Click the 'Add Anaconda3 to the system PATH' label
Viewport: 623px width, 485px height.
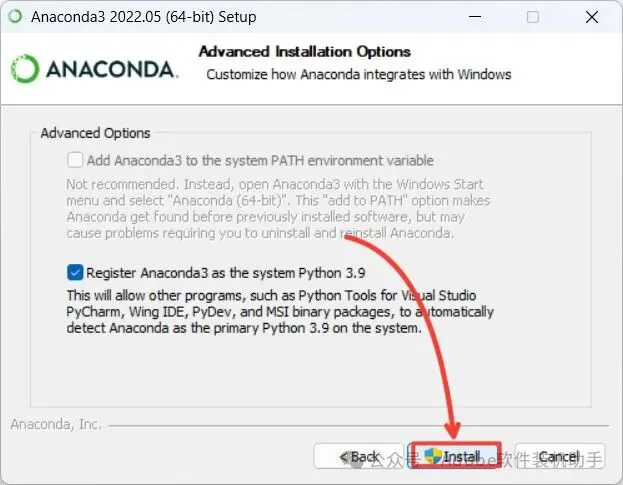(260, 160)
